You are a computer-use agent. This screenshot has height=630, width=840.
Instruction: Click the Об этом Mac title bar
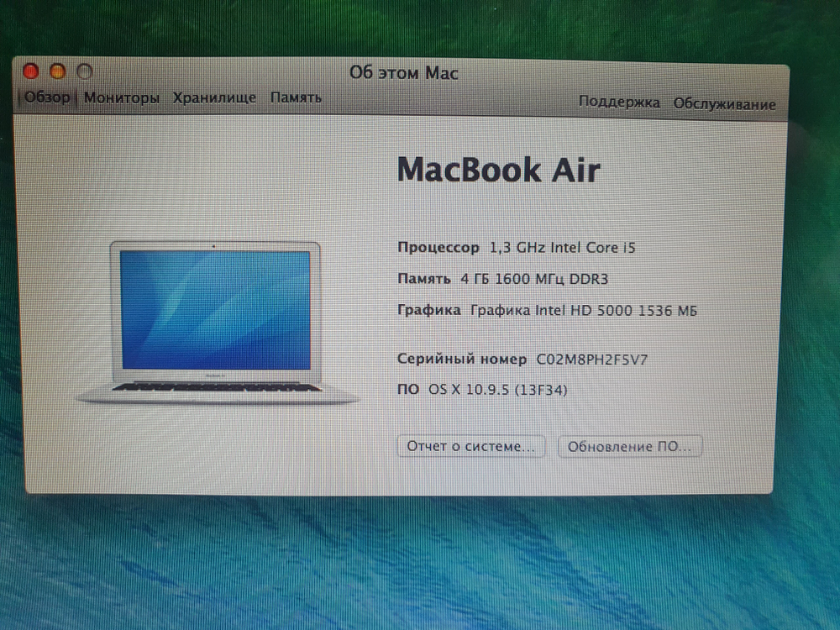pyautogui.click(x=404, y=73)
